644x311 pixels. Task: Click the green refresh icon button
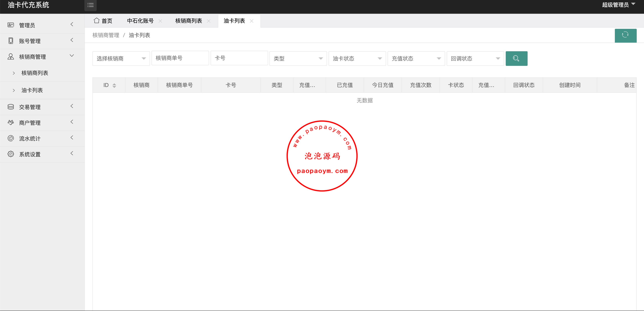click(625, 35)
